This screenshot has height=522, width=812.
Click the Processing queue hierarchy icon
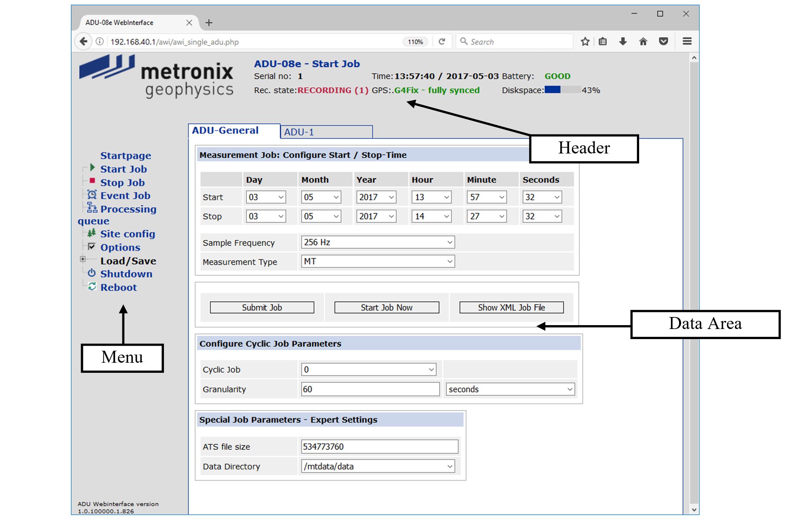[x=92, y=207]
